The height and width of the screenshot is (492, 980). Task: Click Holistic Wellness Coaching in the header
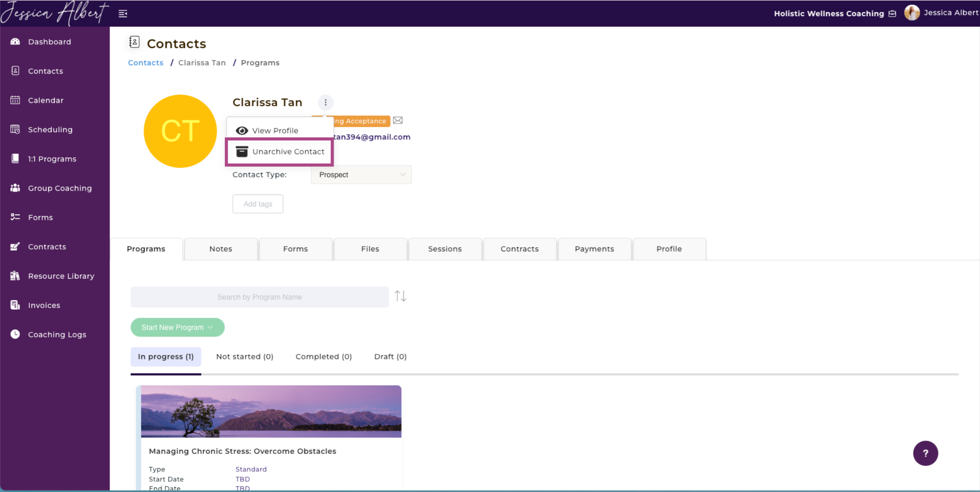829,14
